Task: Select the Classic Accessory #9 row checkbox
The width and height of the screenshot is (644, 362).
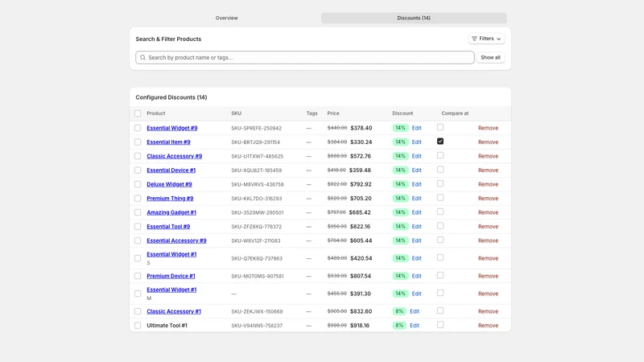Action: [x=138, y=156]
